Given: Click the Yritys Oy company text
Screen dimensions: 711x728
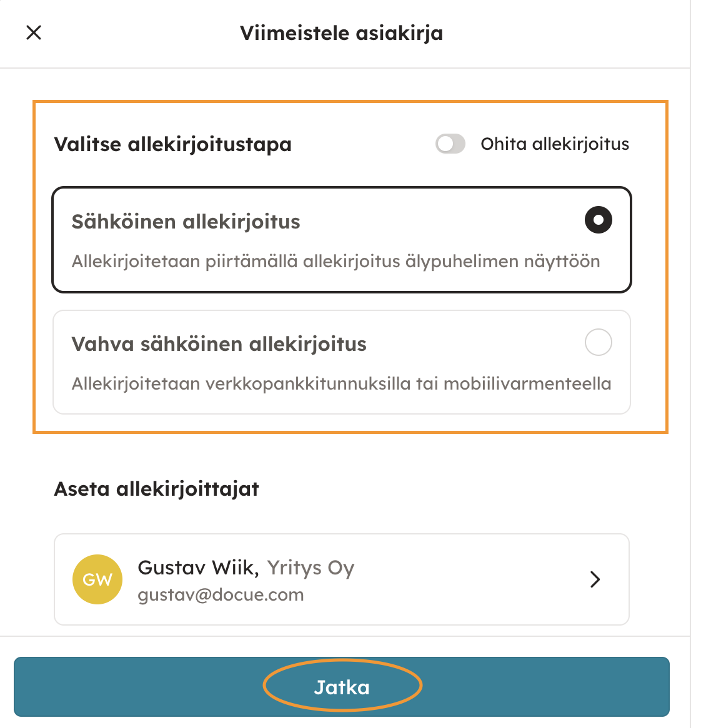Looking at the screenshot, I should click(x=311, y=568).
